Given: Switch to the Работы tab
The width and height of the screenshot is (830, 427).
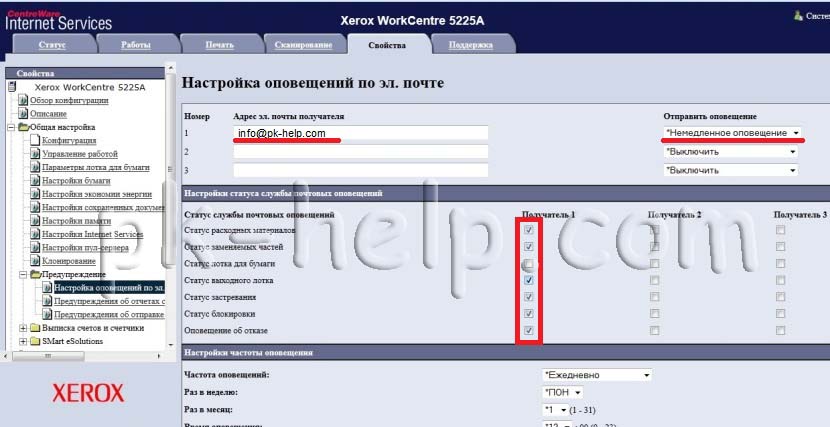Looking at the screenshot, I should pos(136,45).
